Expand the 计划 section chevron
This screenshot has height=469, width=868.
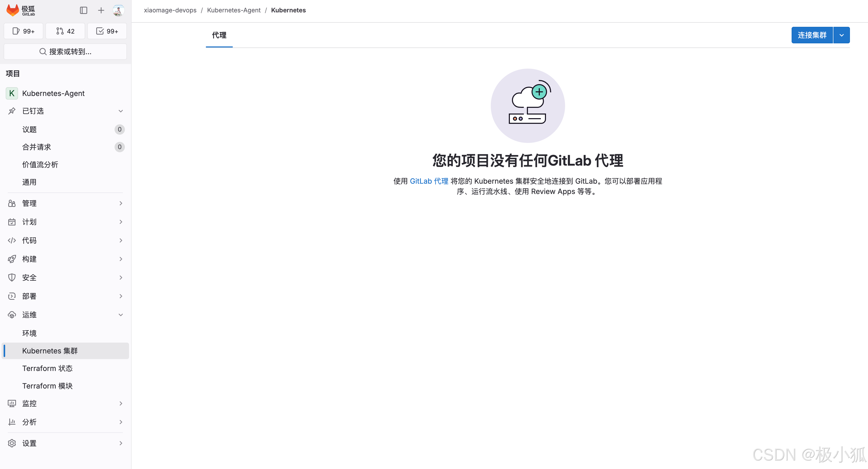(121, 222)
